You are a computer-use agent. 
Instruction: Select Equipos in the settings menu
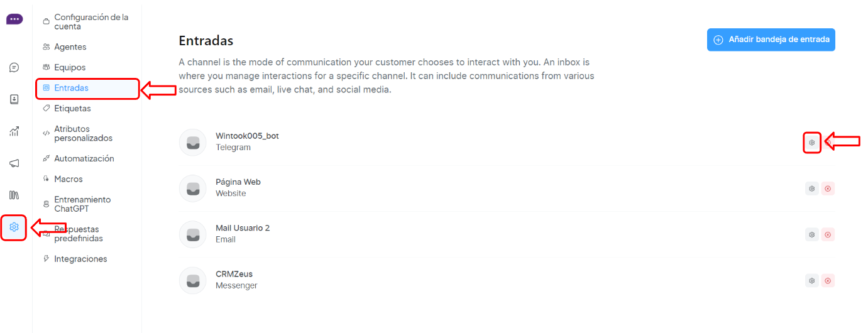pos(70,67)
